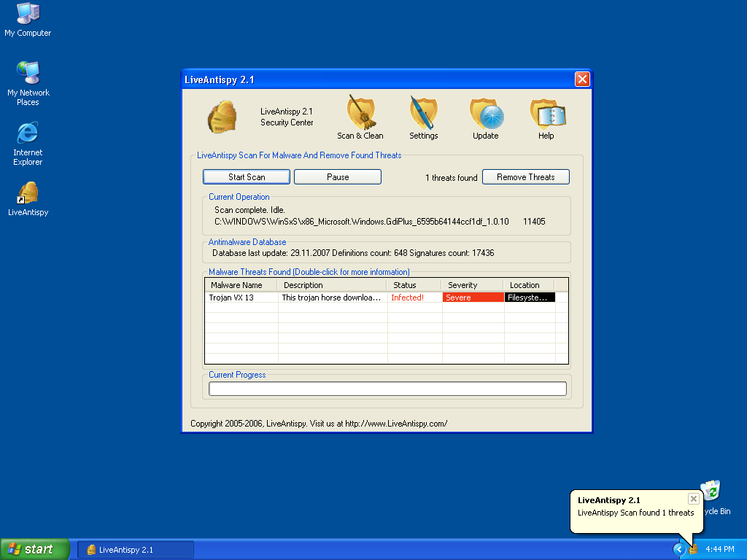The width and height of the screenshot is (747, 560).
Task: Open the Scan & Clean broom icon
Action: [360, 114]
